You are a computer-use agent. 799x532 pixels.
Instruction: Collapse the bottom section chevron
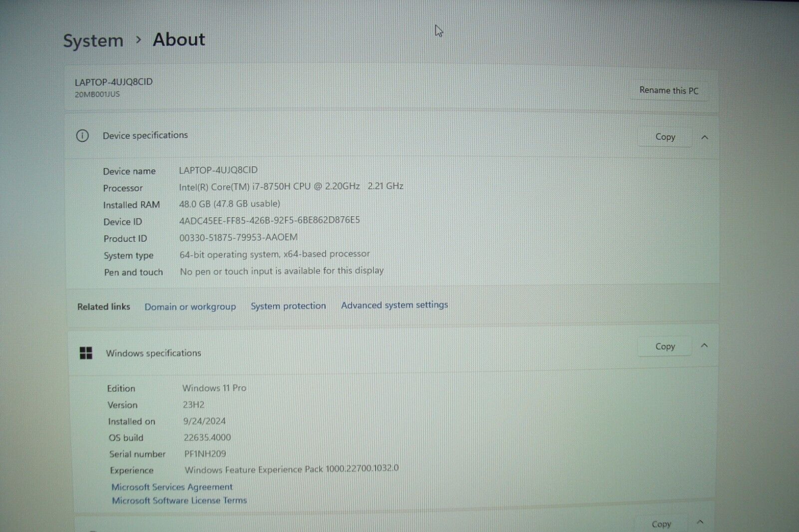click(700, 522)
